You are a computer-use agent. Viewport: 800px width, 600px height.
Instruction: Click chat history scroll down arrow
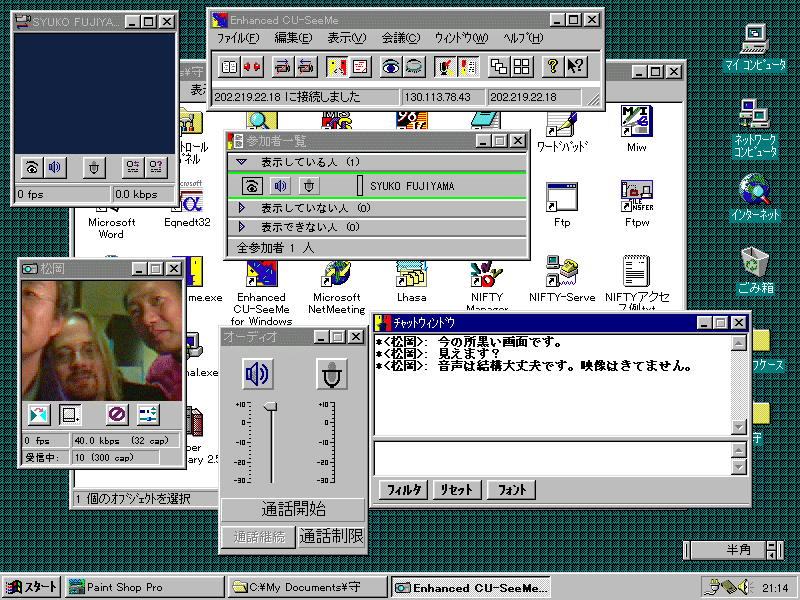739,427
